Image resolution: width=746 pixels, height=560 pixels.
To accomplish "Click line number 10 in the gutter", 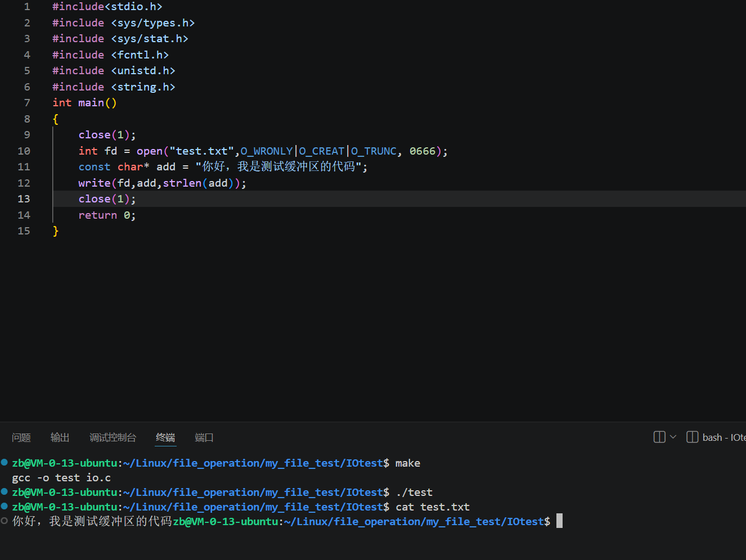I will tap(24, 151).
